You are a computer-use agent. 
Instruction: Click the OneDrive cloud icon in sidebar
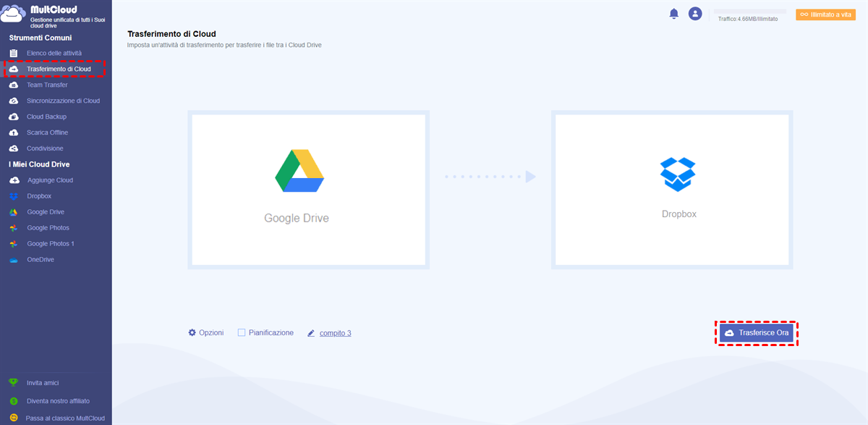tap(13, 260)
